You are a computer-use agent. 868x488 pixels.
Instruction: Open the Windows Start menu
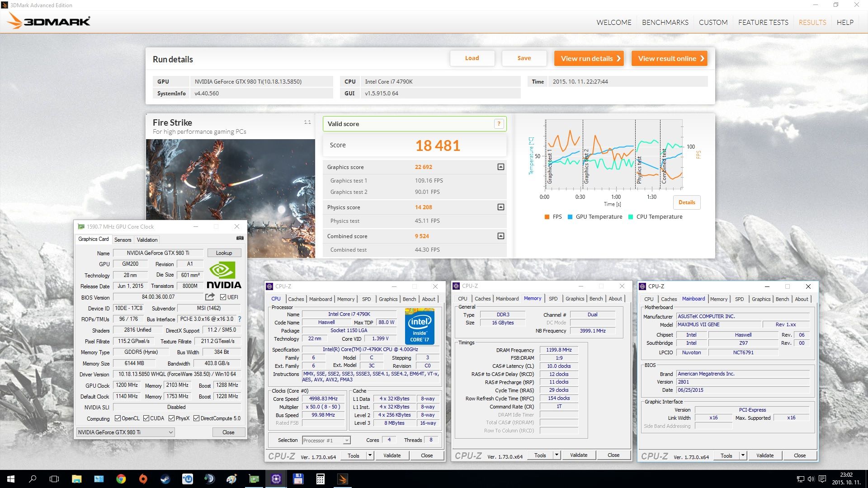[11, 479]
